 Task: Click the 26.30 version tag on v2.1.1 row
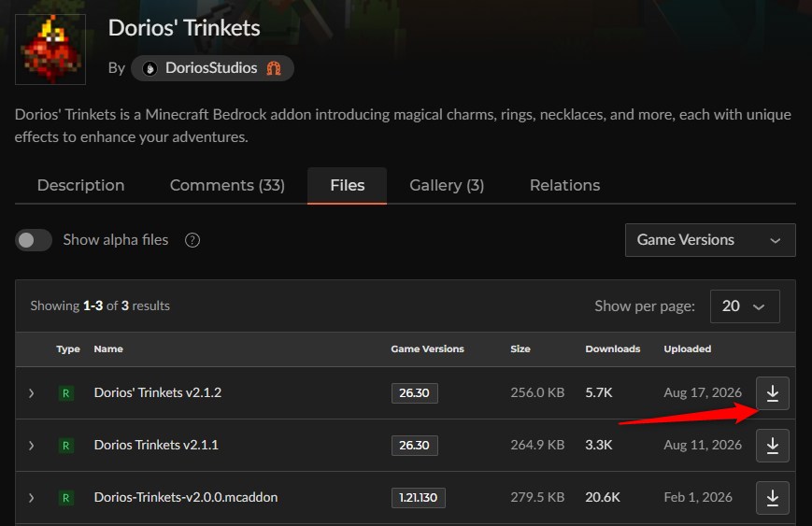click(414, 446)
